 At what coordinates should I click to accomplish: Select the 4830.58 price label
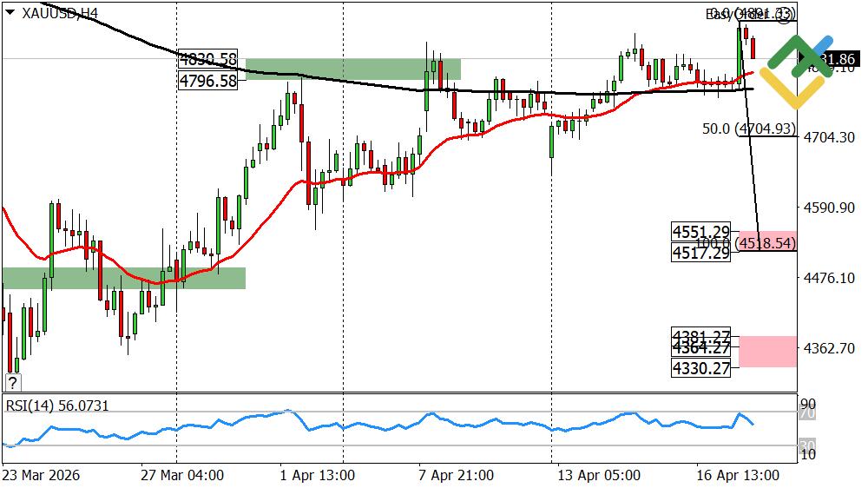(207, 59)
